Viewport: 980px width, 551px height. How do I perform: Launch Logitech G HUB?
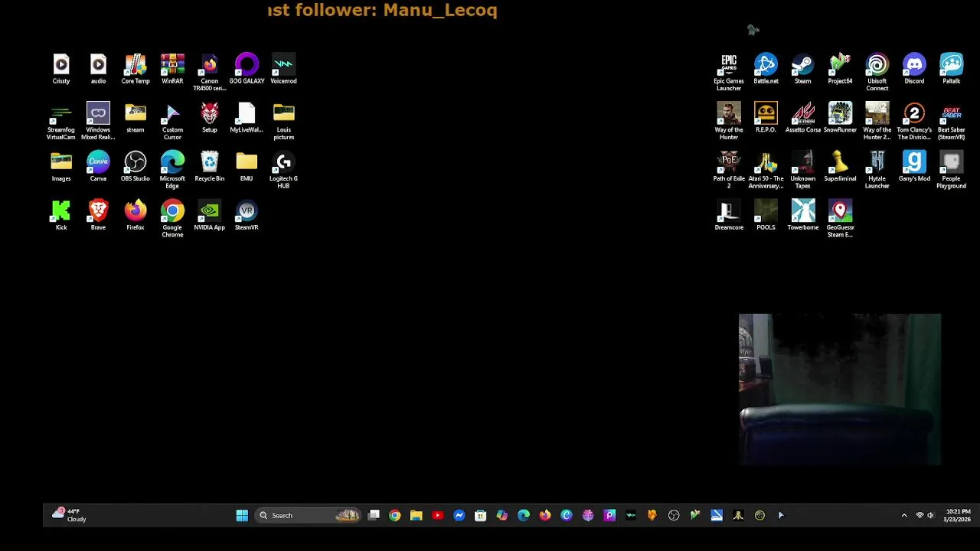(283, 170)
